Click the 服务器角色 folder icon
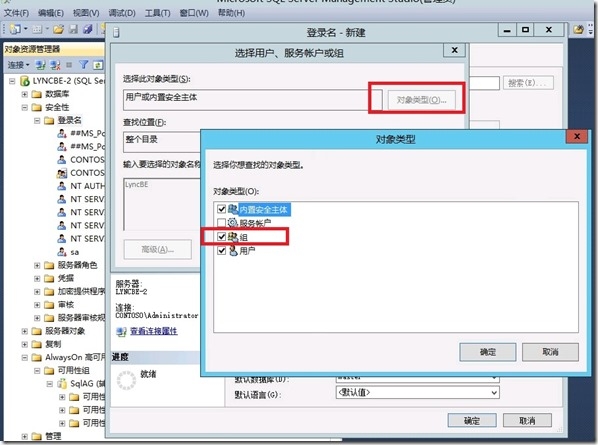 (x=49, y=265)
